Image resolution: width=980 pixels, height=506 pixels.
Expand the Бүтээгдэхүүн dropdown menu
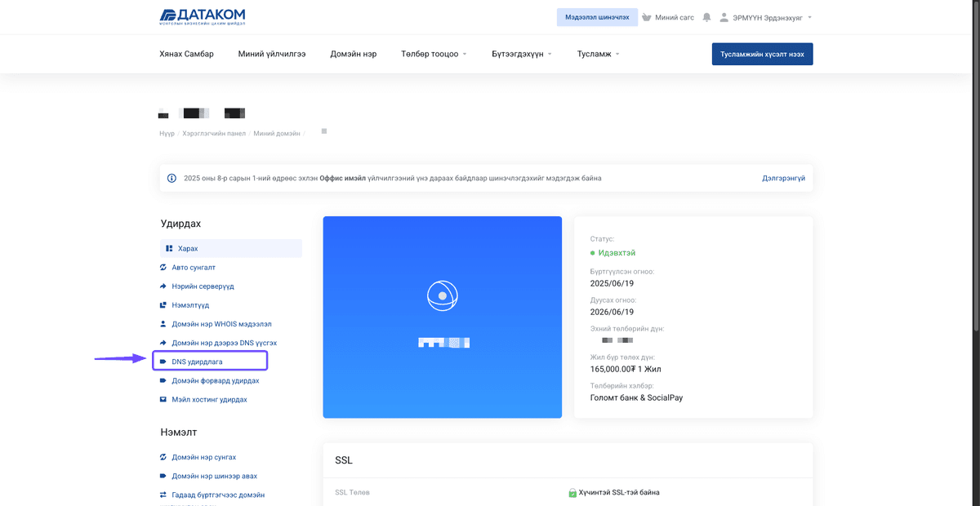[x=522, y=54]
